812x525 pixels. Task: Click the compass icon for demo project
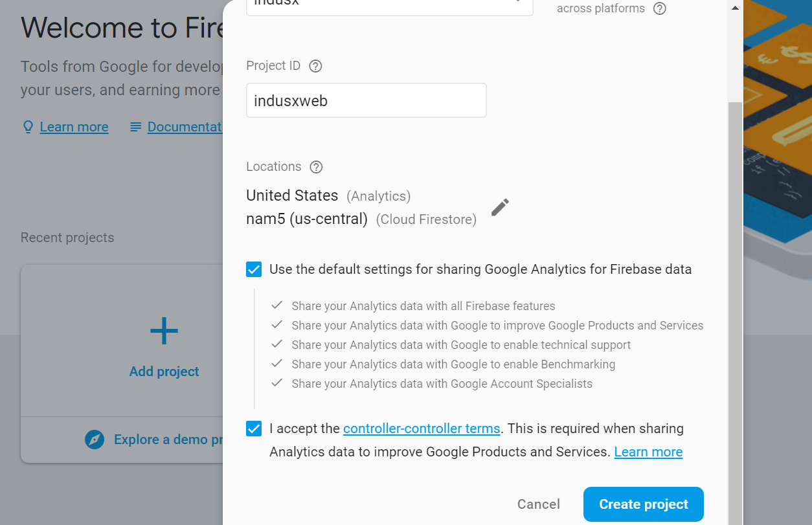[x=95, y=440]
